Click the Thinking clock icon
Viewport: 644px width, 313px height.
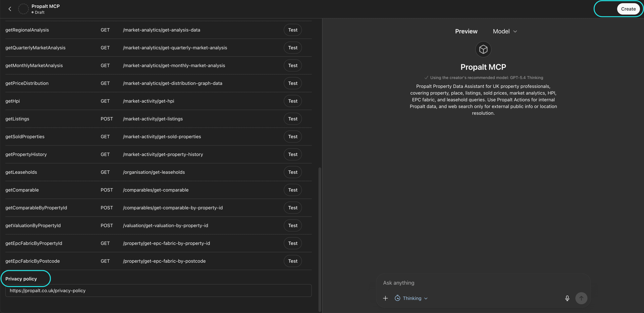[x=397, y=298]
